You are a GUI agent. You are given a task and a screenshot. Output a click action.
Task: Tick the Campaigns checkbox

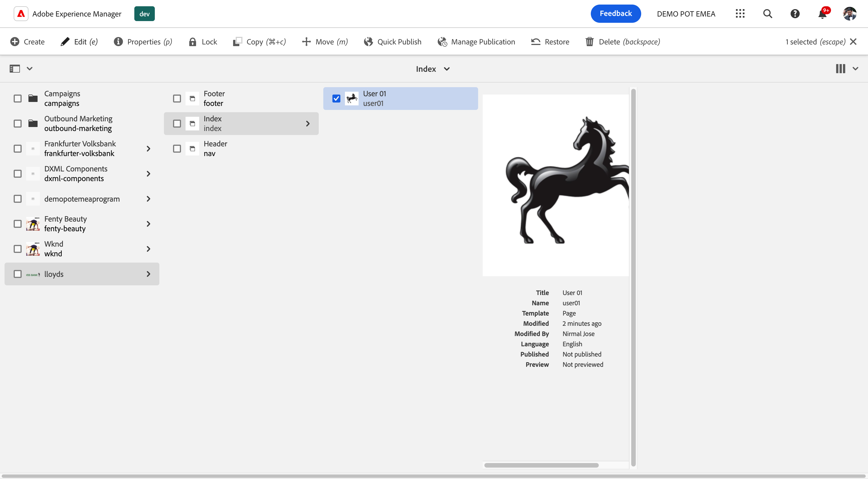pyautogui.click(x=18, y=99)
